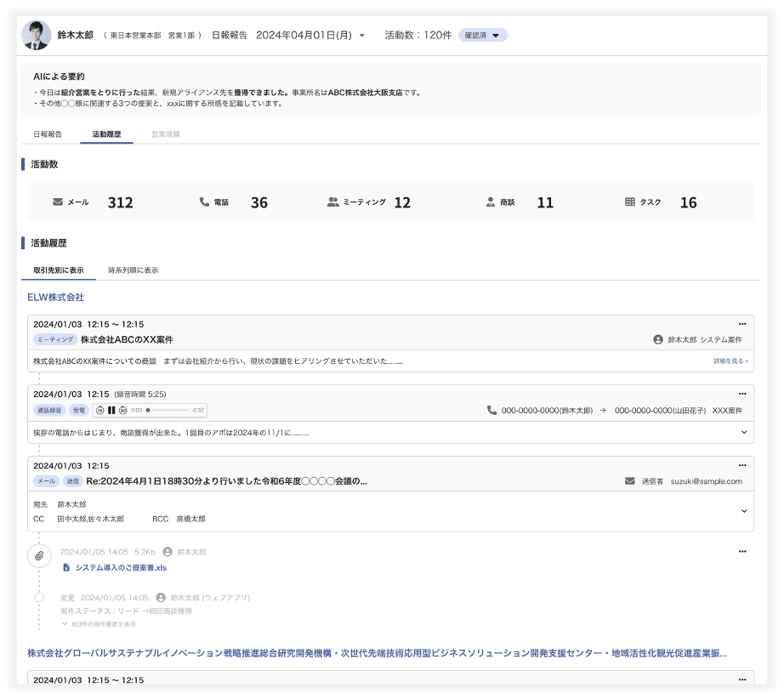Select the メール activity count icon
This screenshot has width=784, height=699.
(58, 202)
